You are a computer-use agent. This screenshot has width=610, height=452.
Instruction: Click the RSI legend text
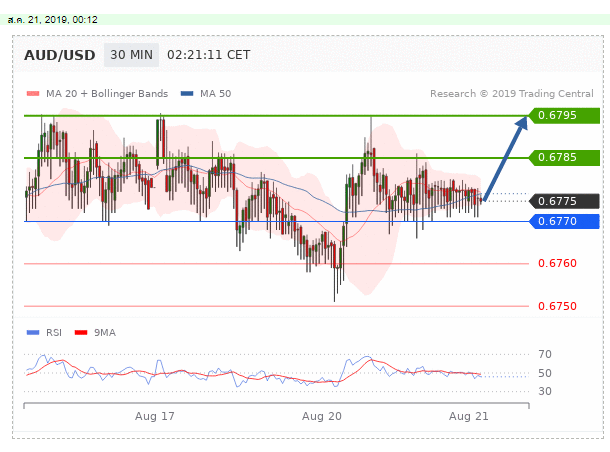tap(54, 333)
